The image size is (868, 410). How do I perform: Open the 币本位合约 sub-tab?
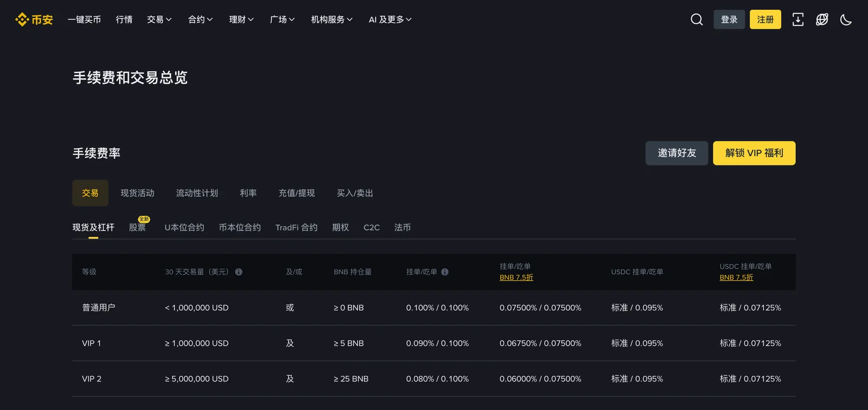(240, 227)
